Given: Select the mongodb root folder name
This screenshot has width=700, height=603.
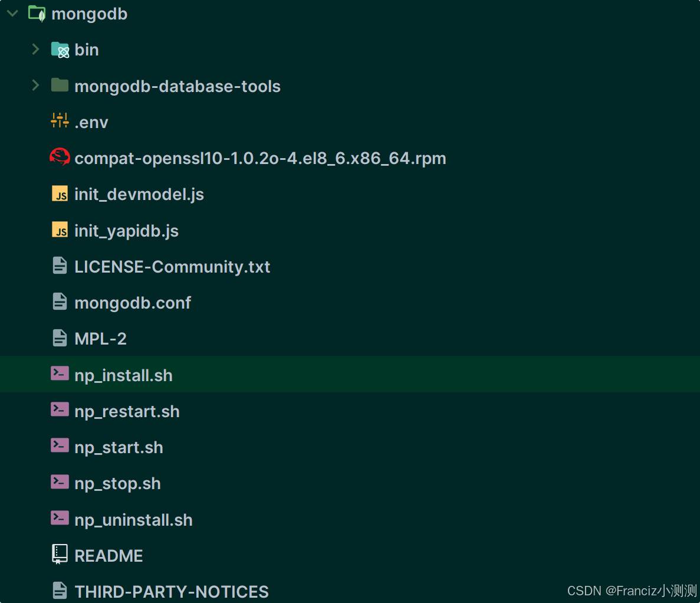Looking at the screenshot, I should coord(89,14).
